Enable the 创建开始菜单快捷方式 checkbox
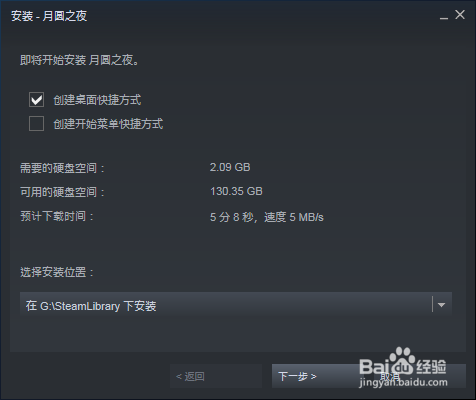The width and height of the screenshot is (476, 400). (x=36, y=124)
